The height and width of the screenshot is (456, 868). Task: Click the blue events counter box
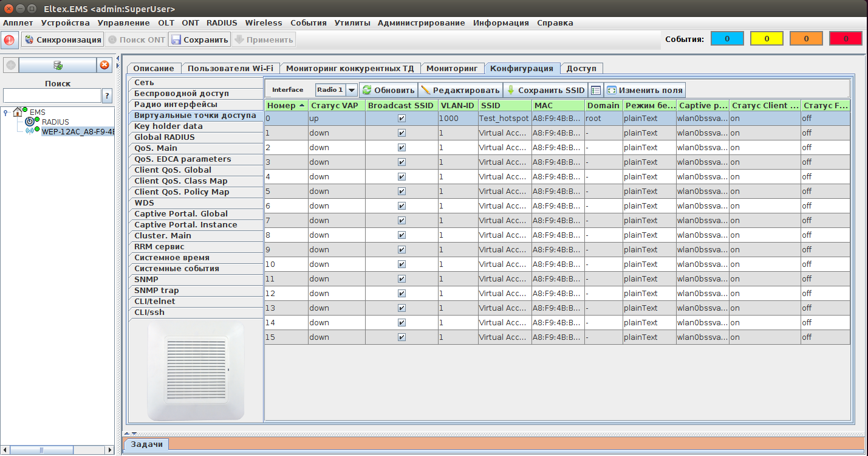pyautogui.click(x=728, y=39)
